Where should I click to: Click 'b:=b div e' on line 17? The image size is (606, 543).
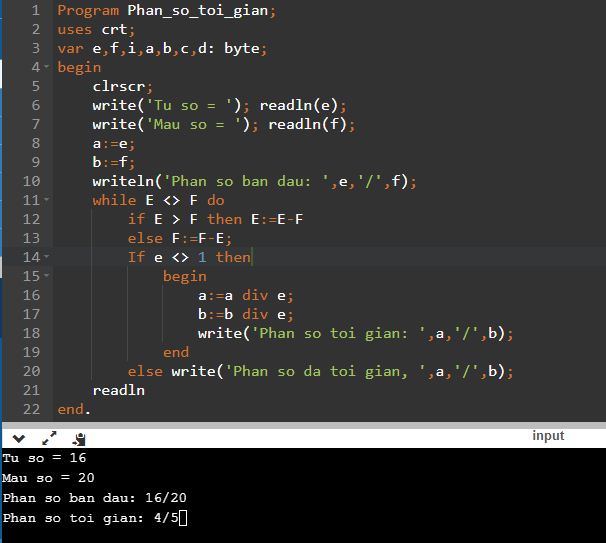pyautogui.click(x=242, y=314)
